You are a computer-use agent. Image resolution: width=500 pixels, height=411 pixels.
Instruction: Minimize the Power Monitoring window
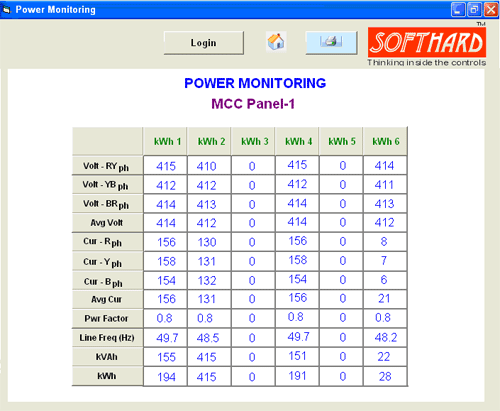point(458,9)
